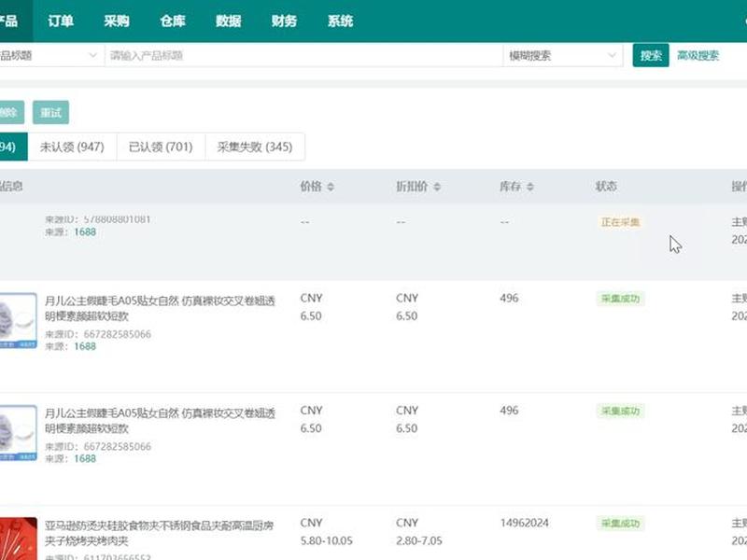Open the 系统 menu

(x=340, y=21)
